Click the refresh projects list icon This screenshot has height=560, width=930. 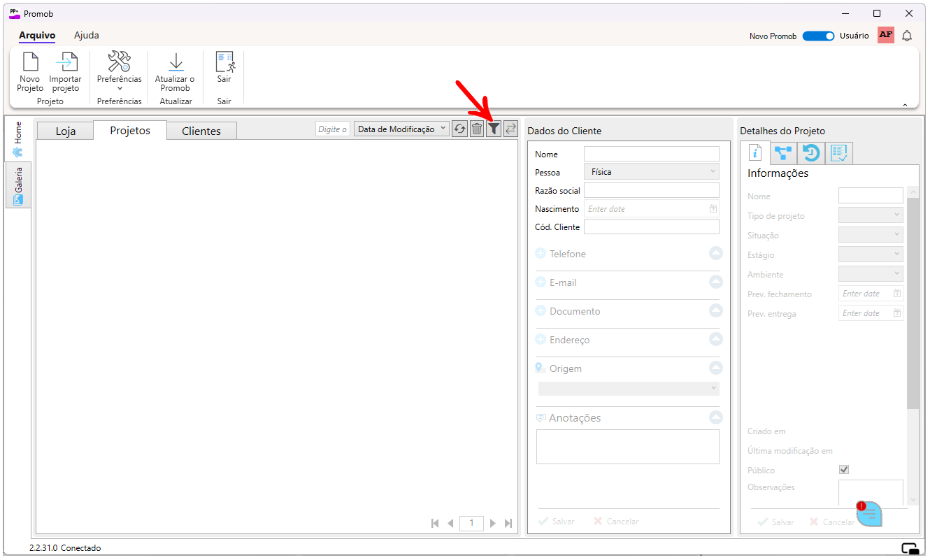pyautogui.click(x=459, y=129)
